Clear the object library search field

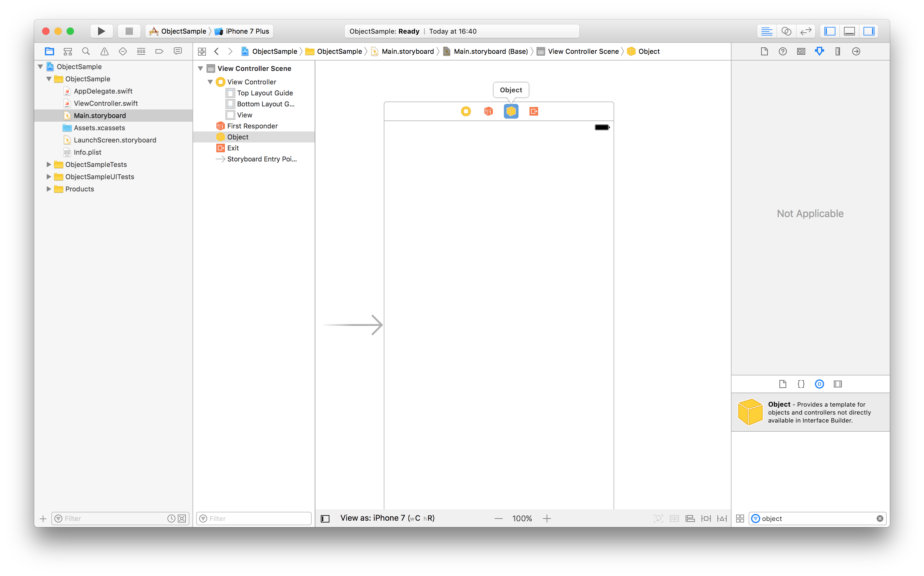click(879, 519)
